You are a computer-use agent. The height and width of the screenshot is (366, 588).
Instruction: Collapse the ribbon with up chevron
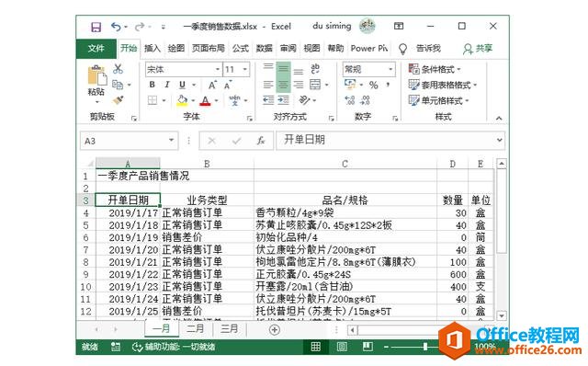point(499,119)
